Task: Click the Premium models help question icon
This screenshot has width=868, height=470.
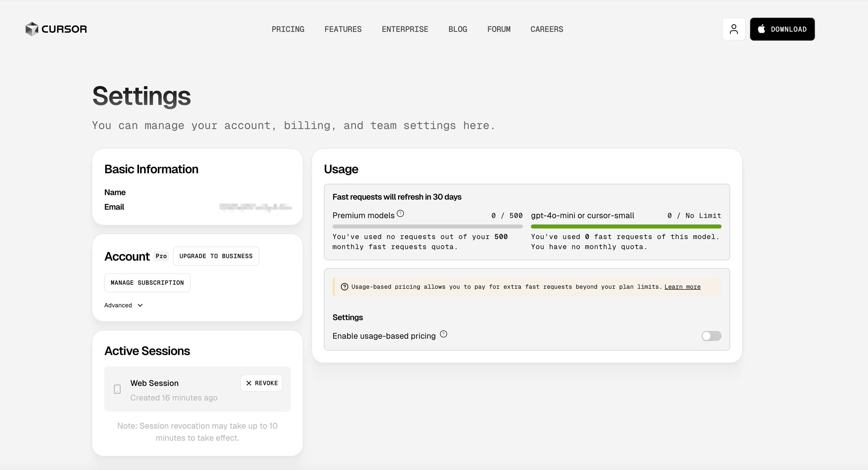Action: [x=400, y=214]
